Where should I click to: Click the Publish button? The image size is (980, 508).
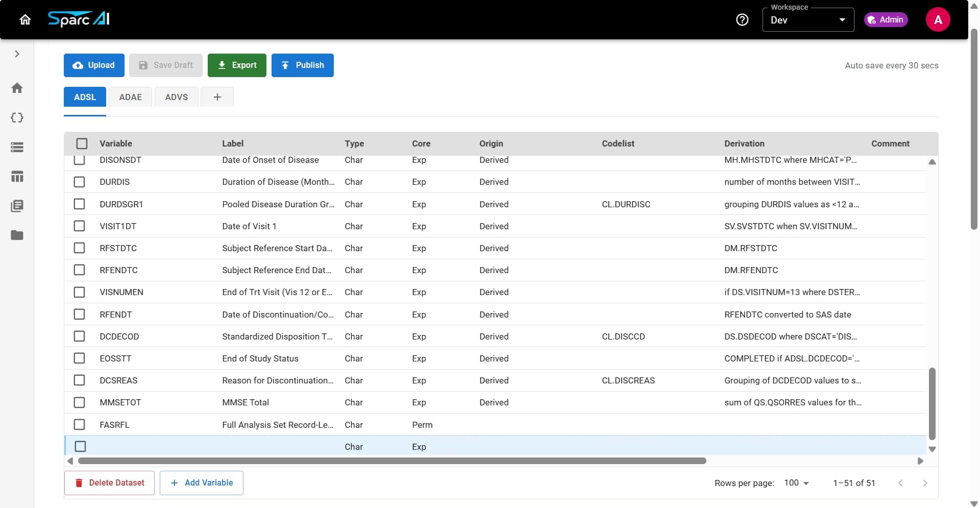[x=302, y=65]
